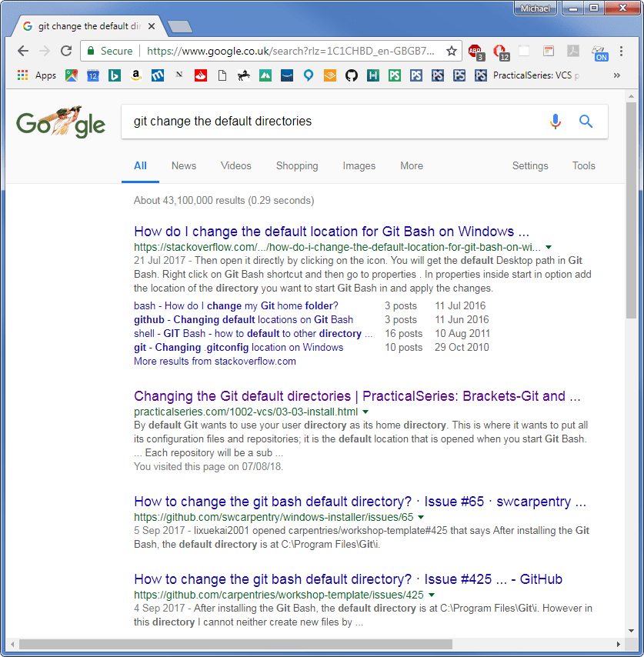Viewport: 644px width, 657px height.
Task: Open the green mountain icon bookmark
Action: (x=265, y=75)
